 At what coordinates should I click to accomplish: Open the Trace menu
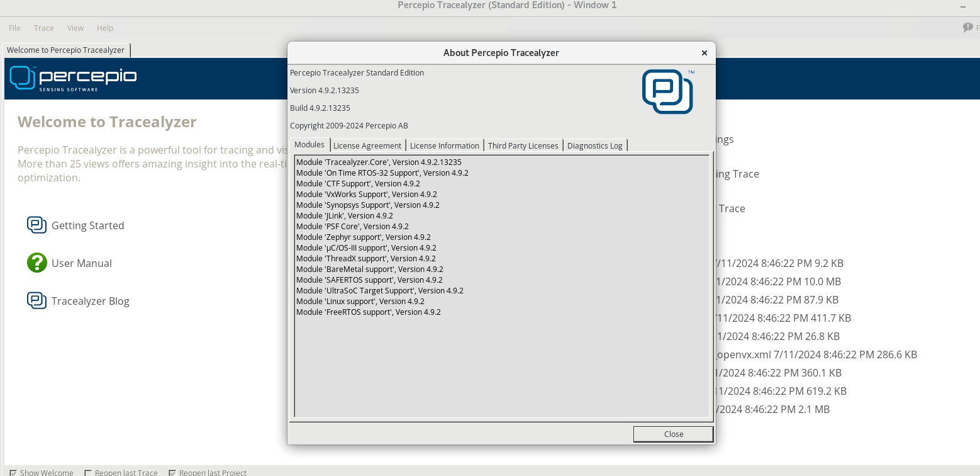(44, 28)
